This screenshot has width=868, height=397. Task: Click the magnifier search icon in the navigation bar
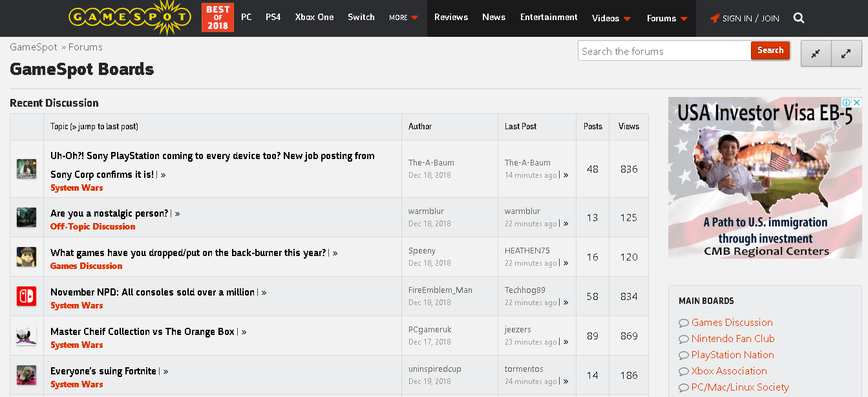click(799, 18)
